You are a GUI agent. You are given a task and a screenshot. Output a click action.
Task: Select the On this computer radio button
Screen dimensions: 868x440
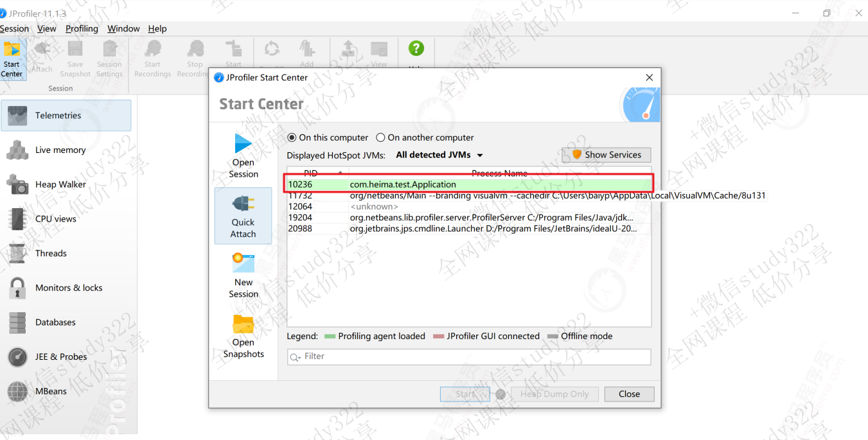292,137
